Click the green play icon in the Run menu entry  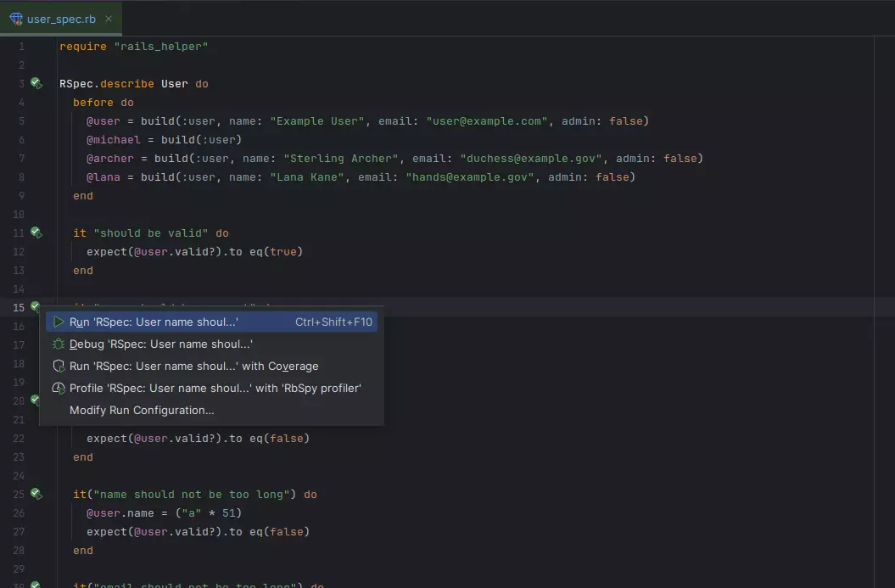pos(59,322)
